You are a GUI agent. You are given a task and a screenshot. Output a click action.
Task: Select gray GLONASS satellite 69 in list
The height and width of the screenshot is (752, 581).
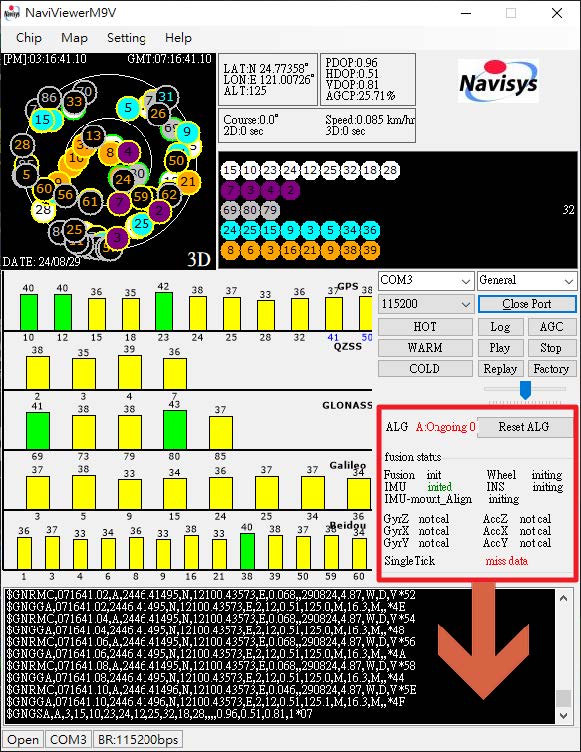click(230, 210)
